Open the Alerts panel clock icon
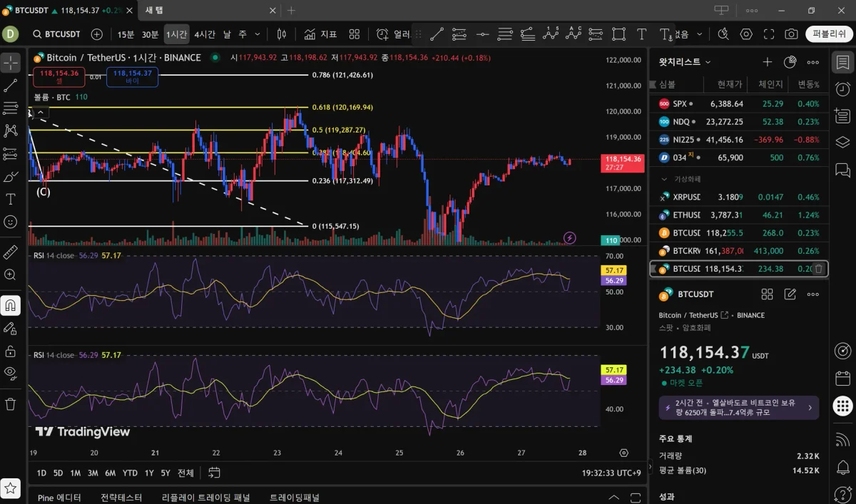 pyautogui.click(x=842, y=89)
